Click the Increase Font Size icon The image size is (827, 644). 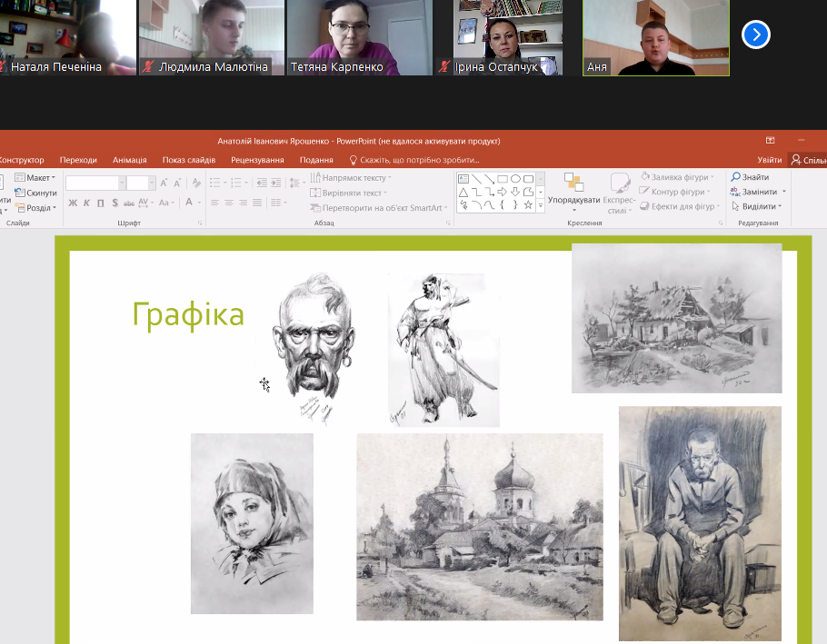tap(164, 183)
